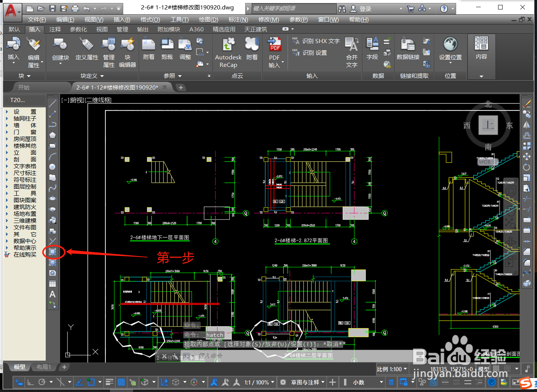The width and height of the screenshot is (537, 392).
Task: Open the 开始 start tab
Action: pyautogui.click(x=24, y=87)
